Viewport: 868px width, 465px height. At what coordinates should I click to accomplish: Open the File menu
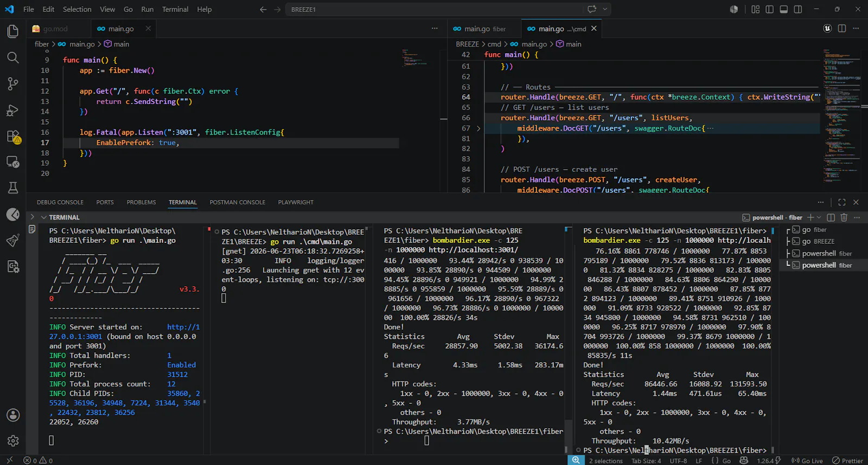29,9
